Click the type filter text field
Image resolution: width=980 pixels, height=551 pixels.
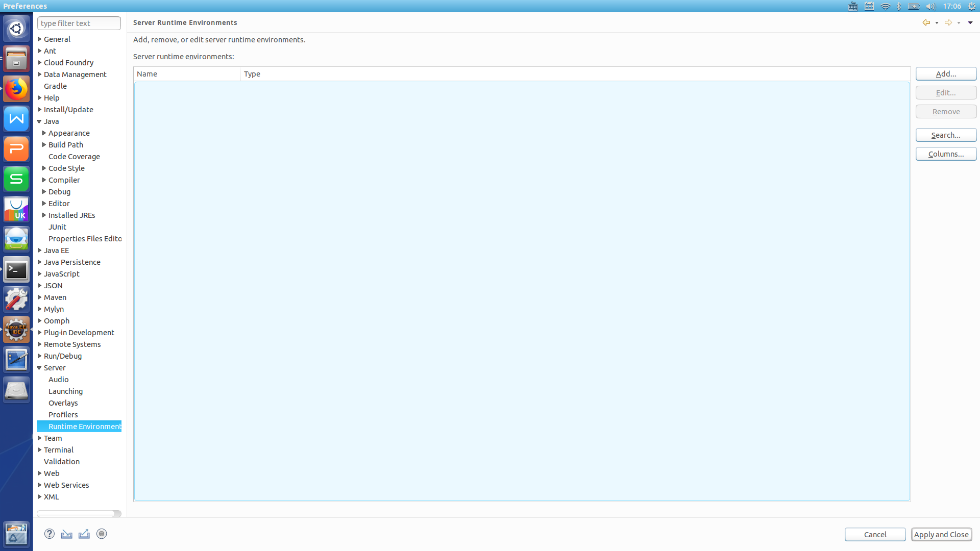[x=79, y=23]
